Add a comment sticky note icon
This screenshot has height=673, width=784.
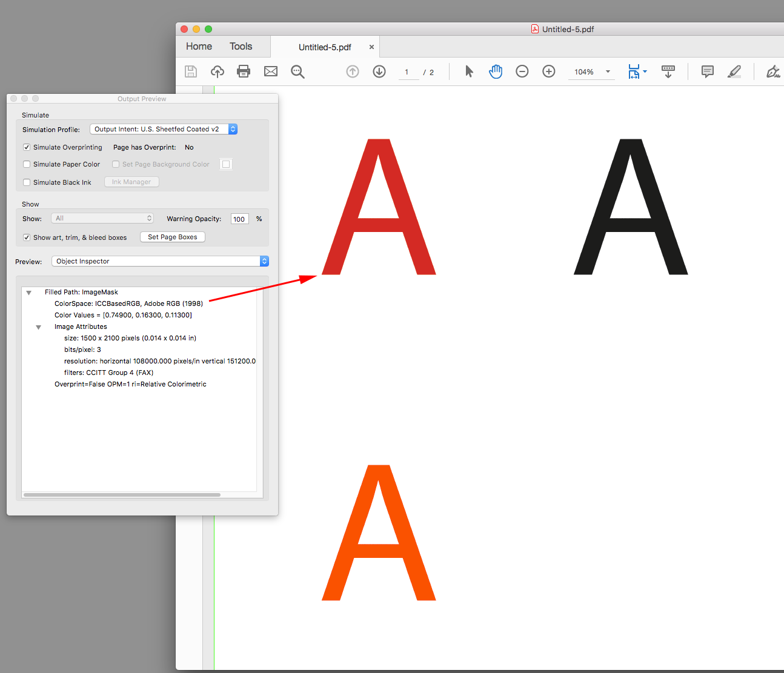tap(707, 71)
